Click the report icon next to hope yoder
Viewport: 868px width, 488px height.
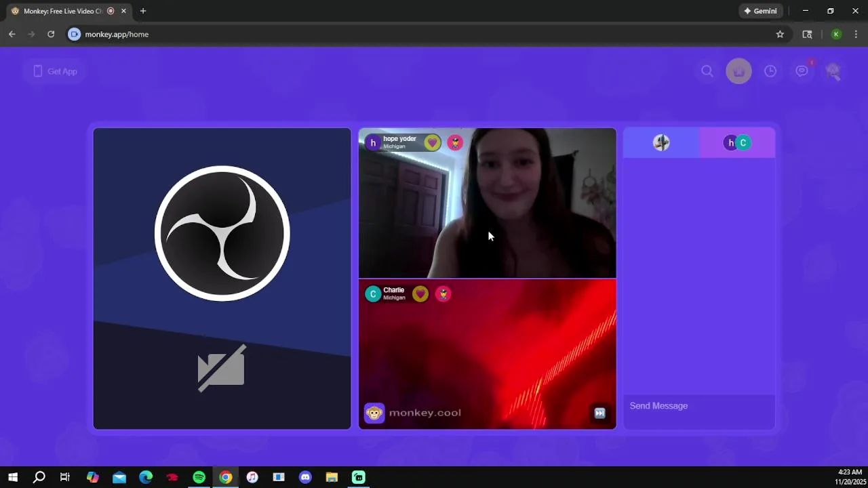click(x=454, y=143)
